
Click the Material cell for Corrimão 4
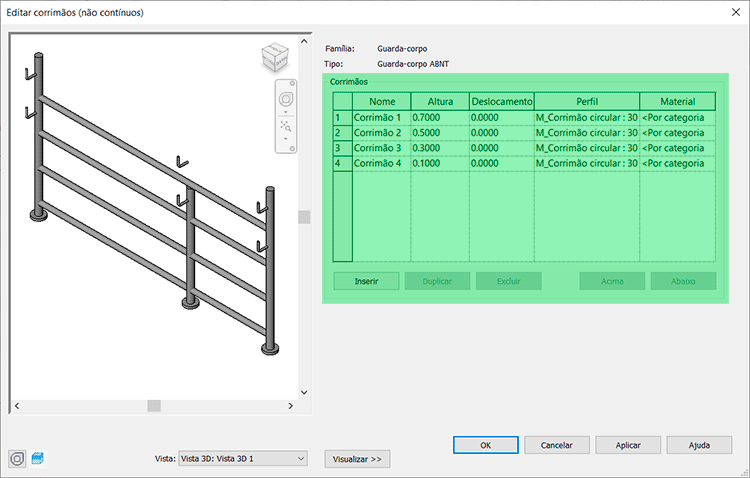pos(677,162)
